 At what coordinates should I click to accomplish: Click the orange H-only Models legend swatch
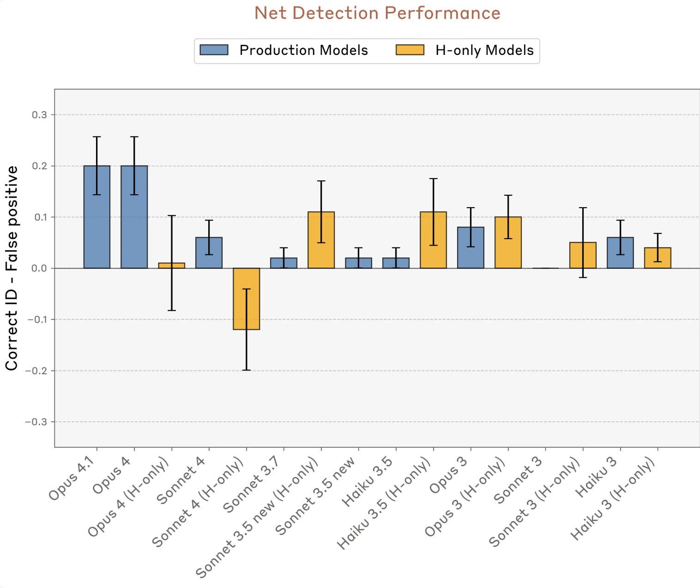tap(410, 50)
